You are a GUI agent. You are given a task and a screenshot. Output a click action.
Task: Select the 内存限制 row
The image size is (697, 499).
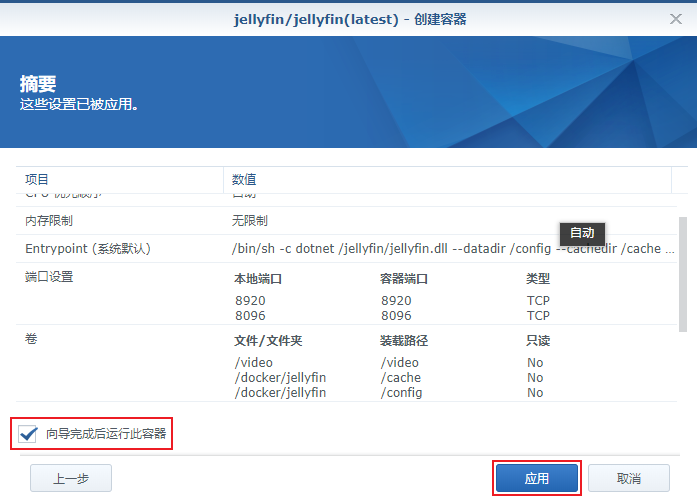(x=48, y=220)
